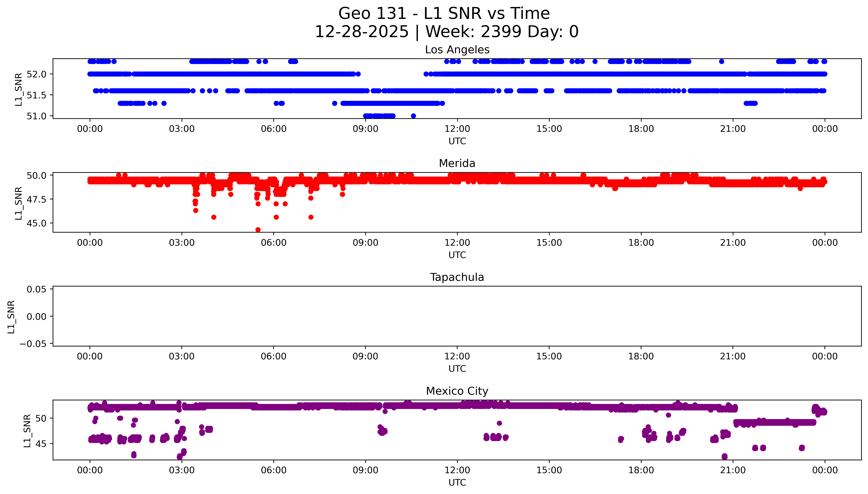Screen dimensions: 868x494
Task: Click the 45 y-axis label in Mexico City plot
Action: (x=41, y=444)
